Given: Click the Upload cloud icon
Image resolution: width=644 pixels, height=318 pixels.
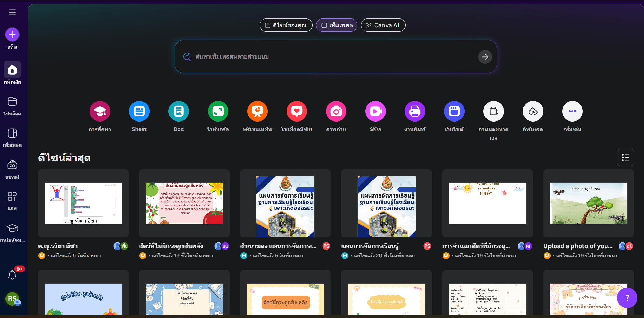Looking at the screenshot, I should 533,111.
